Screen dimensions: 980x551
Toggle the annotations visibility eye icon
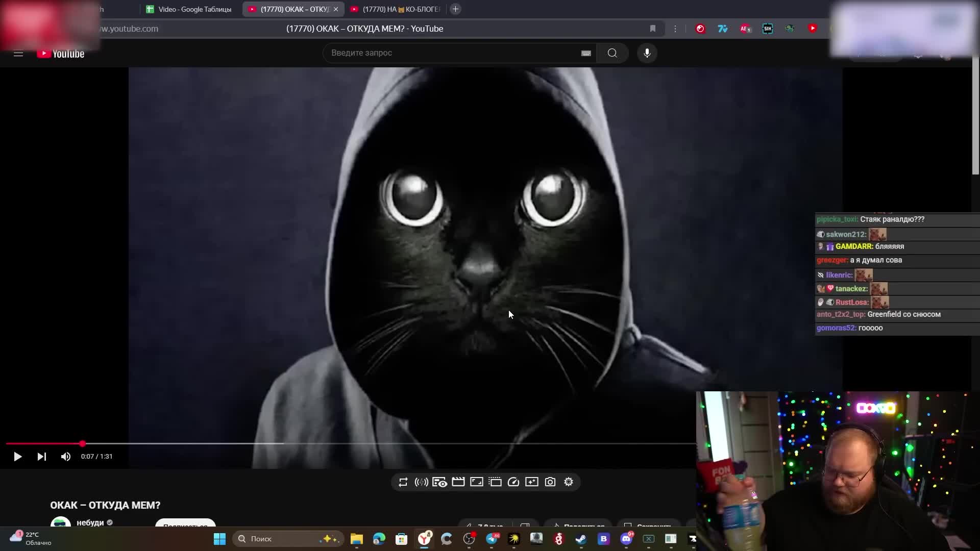point(439,482)
